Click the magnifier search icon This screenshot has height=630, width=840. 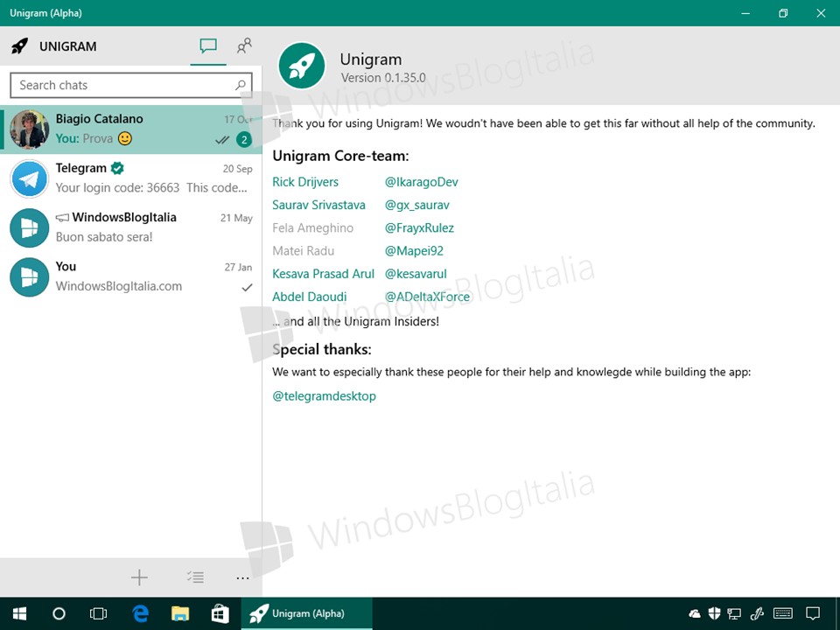click(x=241, y=85)
